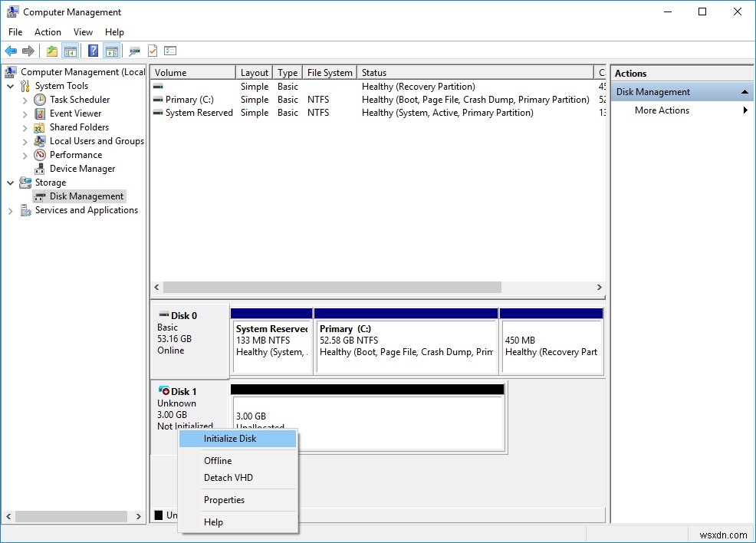The width and height of the screenshot is (756, 543).
Task: Expand the Task Scheduler node
Action: (25, 100)
